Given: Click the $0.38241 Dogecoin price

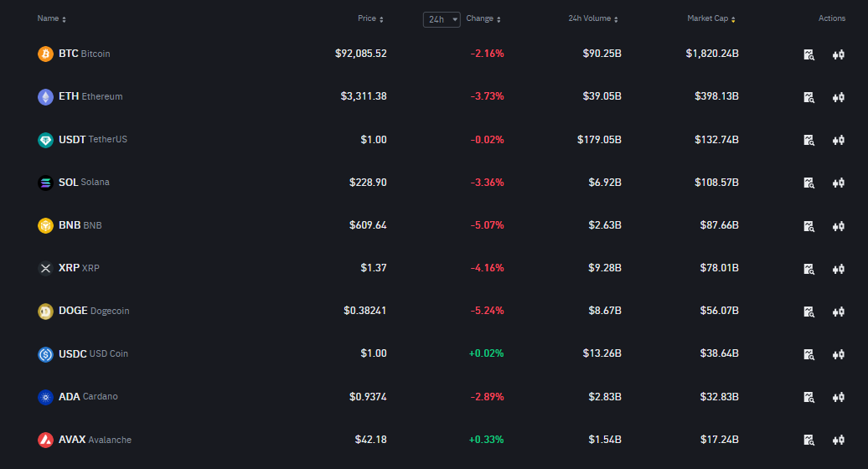Looking at the screenshot, I should [x=364, y=311].
